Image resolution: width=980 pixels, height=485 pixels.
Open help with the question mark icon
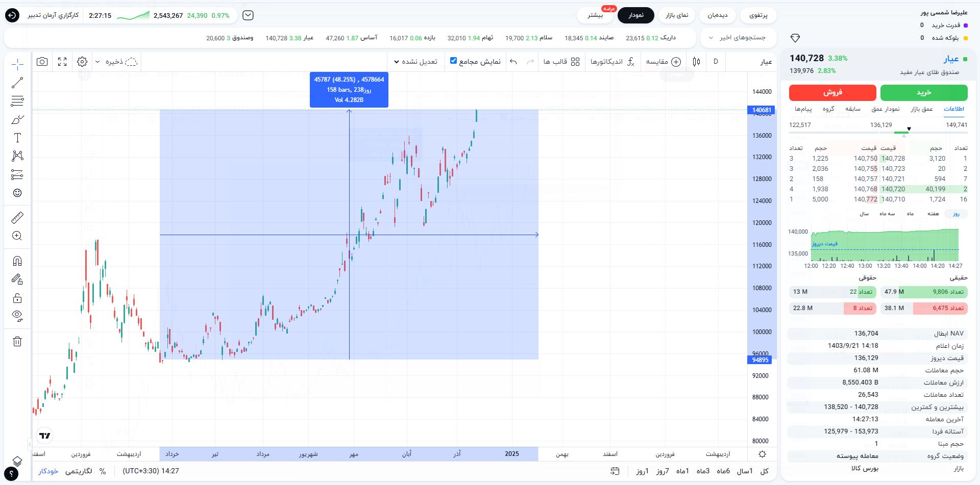tap(11, 474)
